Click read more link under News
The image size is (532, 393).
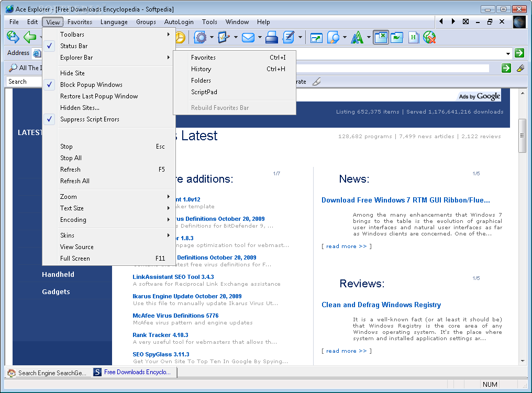(347, 246)
